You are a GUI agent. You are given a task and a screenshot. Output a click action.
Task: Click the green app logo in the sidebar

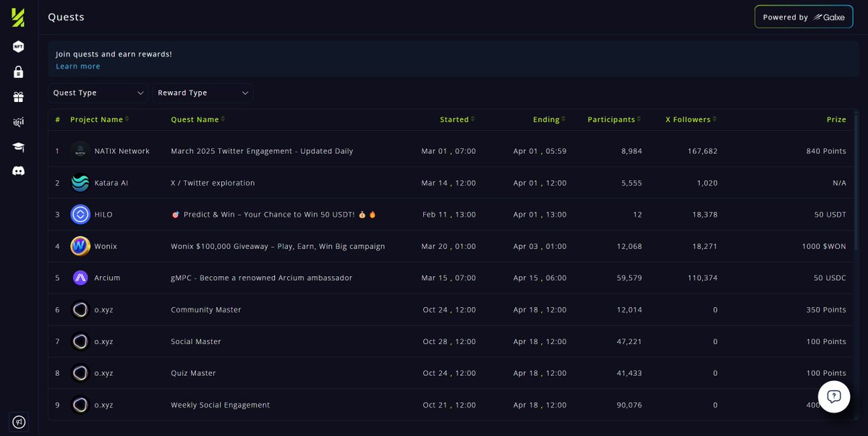point(18,17)
